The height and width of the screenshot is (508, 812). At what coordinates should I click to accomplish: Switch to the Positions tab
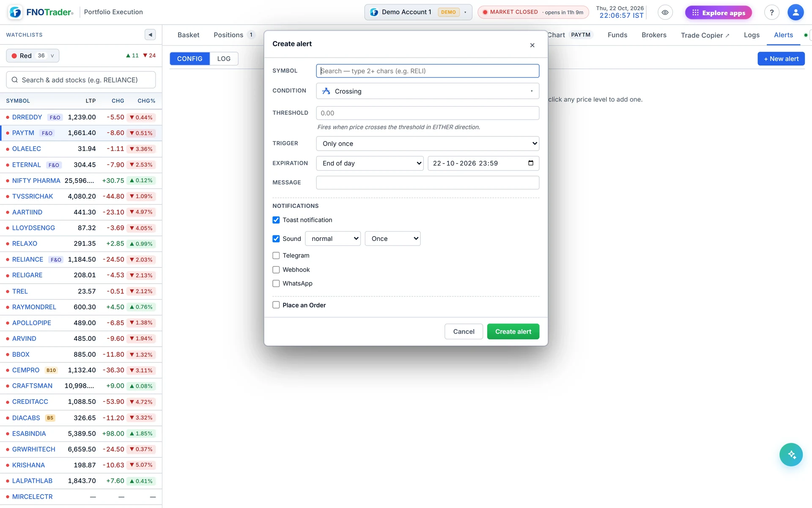(x=234, y=35)
